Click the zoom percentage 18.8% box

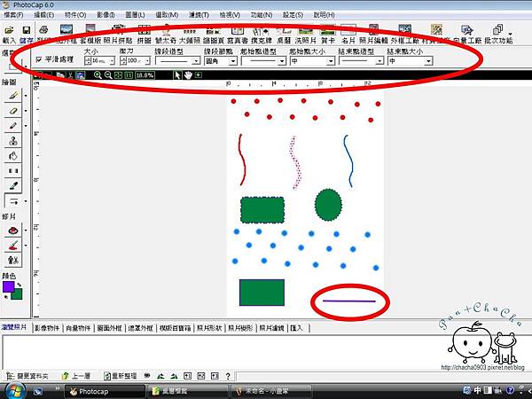click(x=145, y=75)
